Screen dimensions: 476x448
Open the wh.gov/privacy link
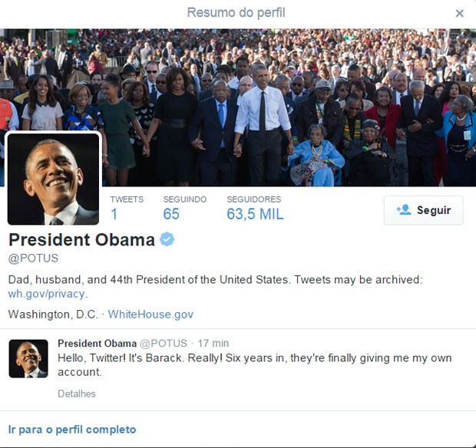tap(46, 294)
